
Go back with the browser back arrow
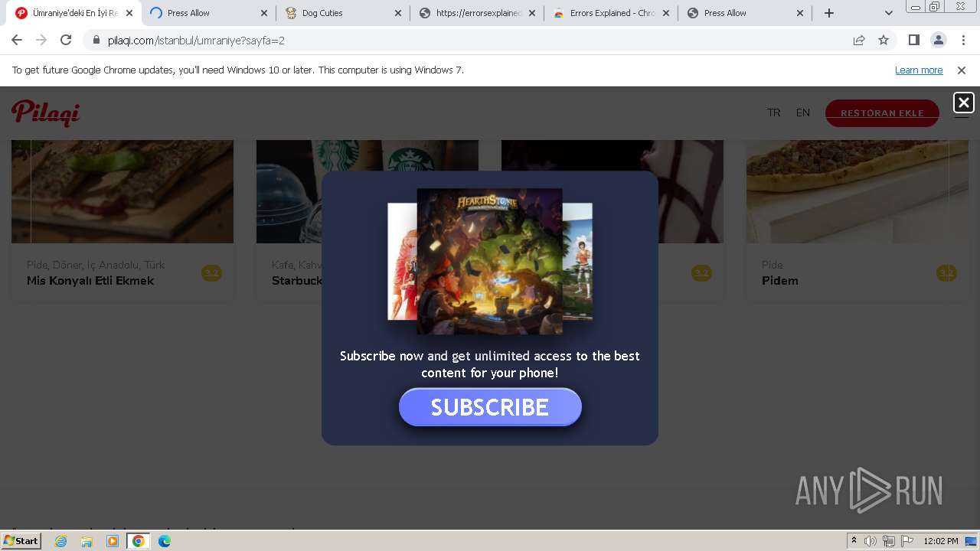pos(17,40)
